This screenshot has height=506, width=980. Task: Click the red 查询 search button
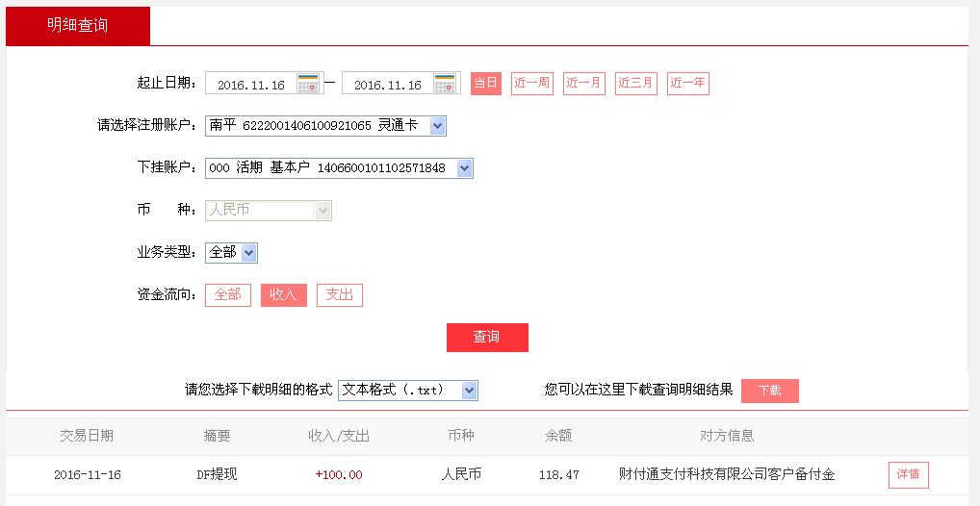point(487,338)
